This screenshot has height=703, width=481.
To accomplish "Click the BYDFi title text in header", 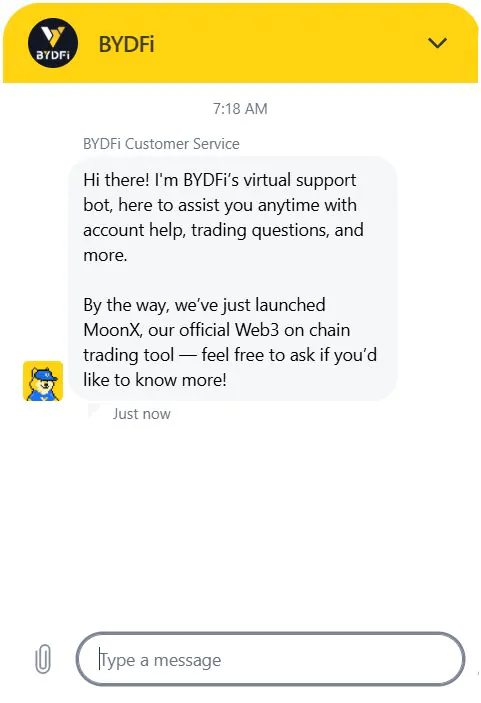I will (x=126, y=44).
